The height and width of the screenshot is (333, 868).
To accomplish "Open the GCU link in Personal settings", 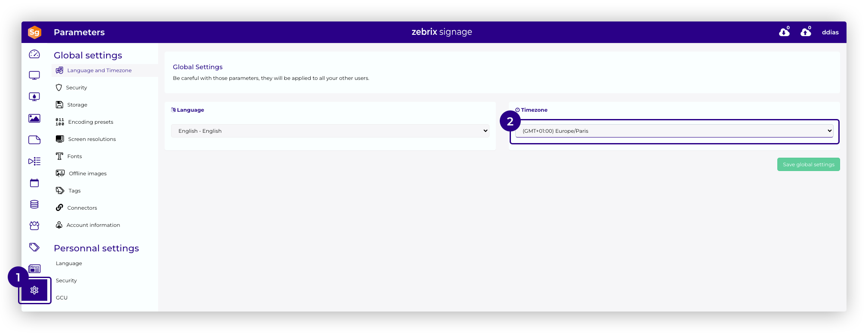I will click(62, 298).
